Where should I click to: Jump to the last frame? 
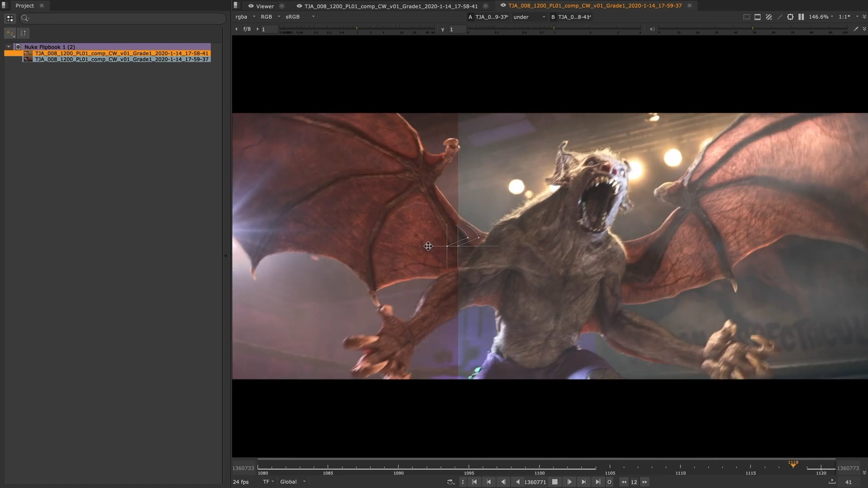click(598, 482)
